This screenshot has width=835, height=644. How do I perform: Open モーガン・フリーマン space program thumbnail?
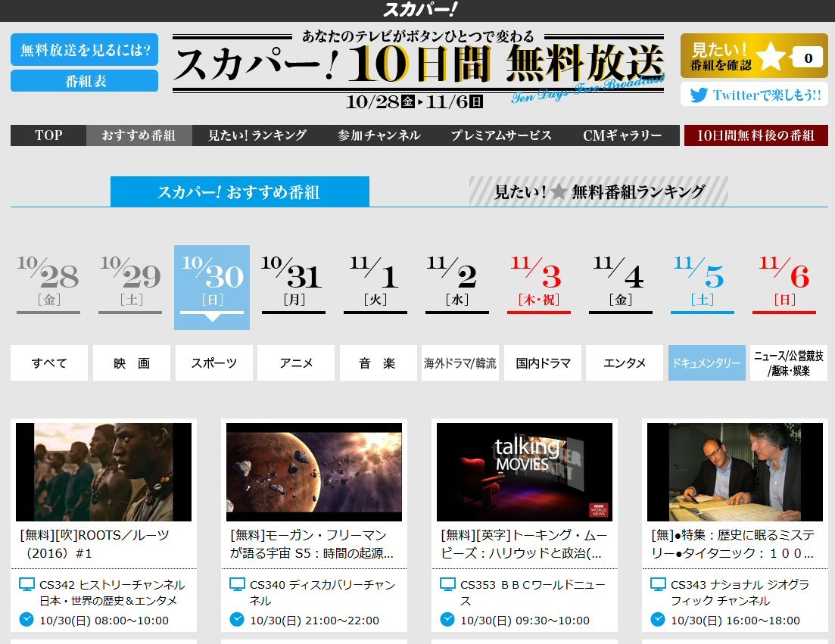point(314,472)
